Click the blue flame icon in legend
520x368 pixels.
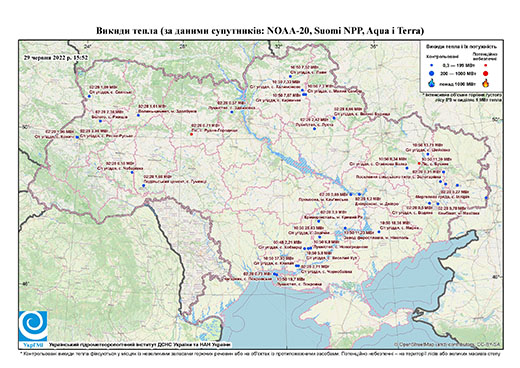point(432,83)
